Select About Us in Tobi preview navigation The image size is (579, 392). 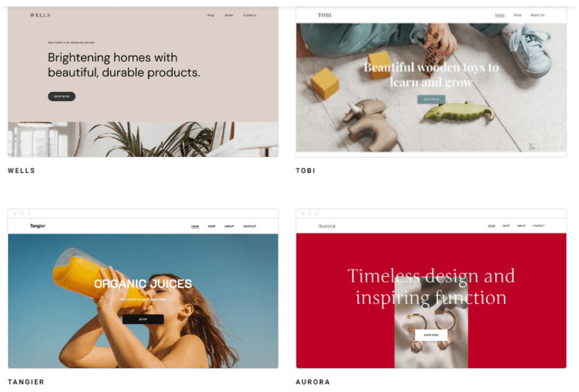(x=537, y=15)
